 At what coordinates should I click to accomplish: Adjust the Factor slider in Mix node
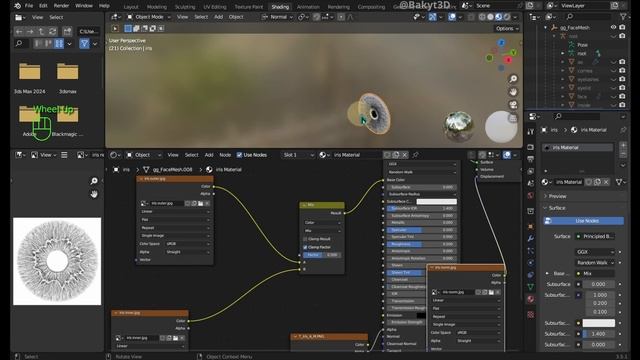click(x=321, y=255)
